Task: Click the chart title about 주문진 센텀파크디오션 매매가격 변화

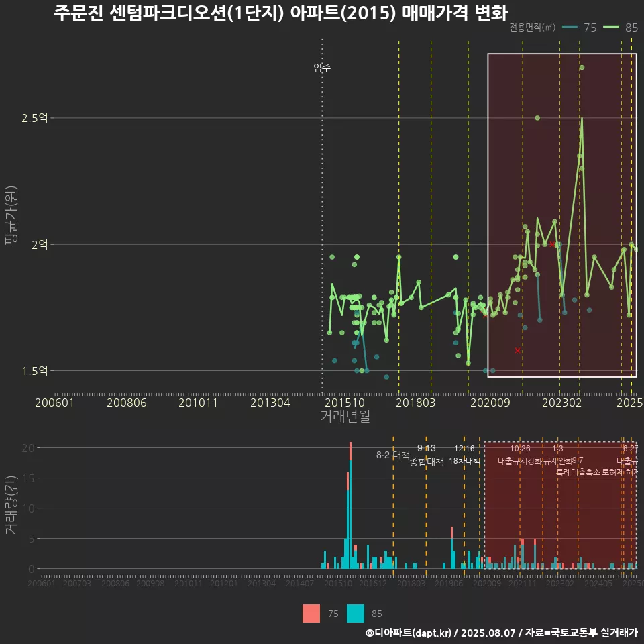Action: pos(280,13)
